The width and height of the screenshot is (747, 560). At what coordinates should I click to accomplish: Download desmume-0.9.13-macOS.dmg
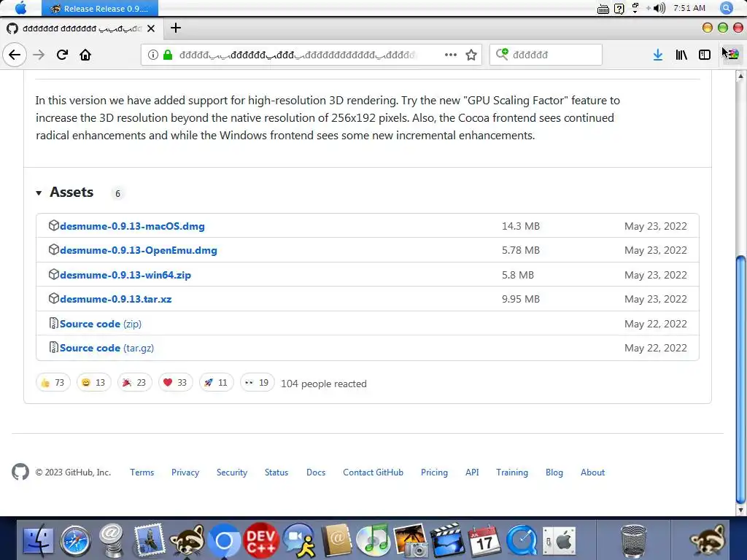click(x=132, y=226)
